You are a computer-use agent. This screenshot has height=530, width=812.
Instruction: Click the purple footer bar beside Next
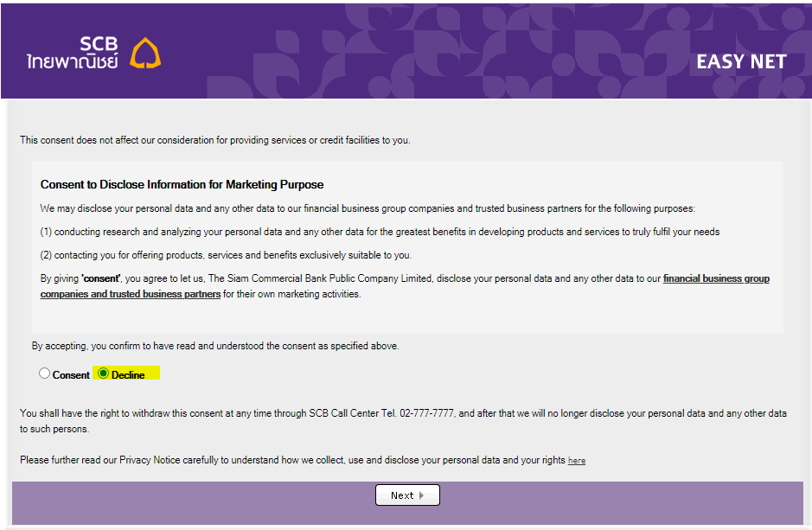click(622, 502)
